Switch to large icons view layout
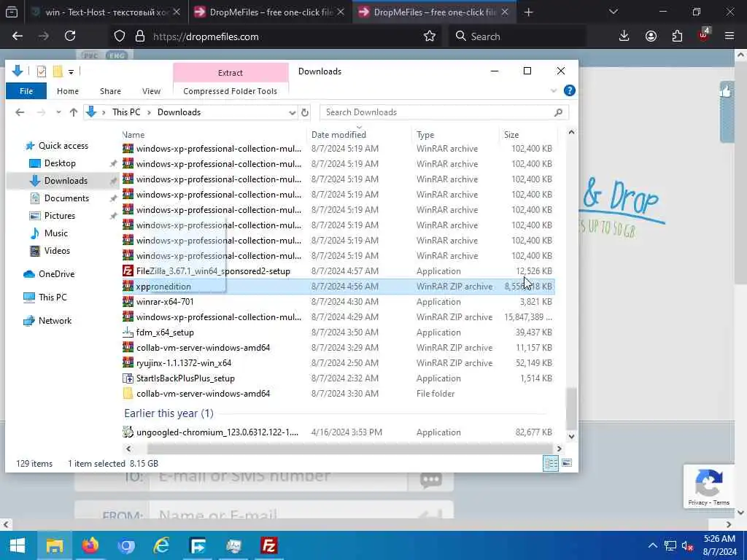The width and height of the screenshot is (747, 560). [567, 463]
